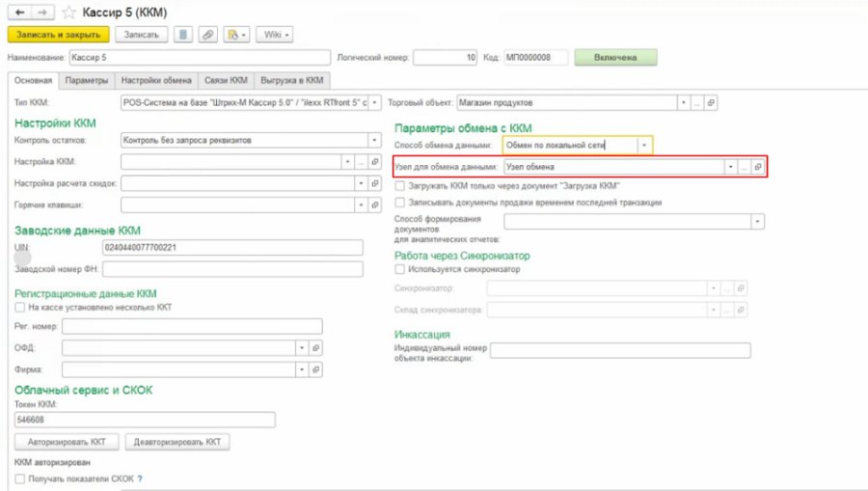Toggle На кассе установлено несколько ККТ
The image size is (868, 491).
20,307
